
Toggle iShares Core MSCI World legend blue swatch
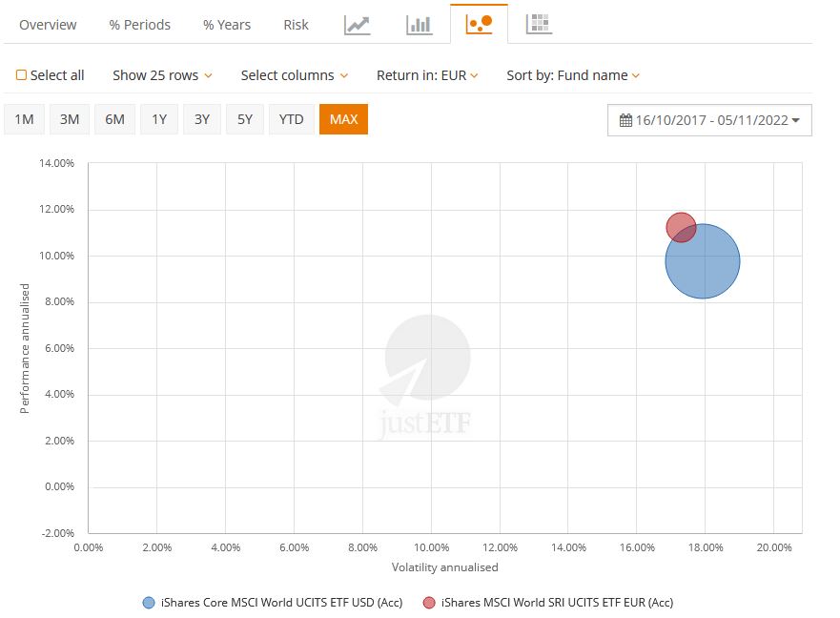coord(149,603)
